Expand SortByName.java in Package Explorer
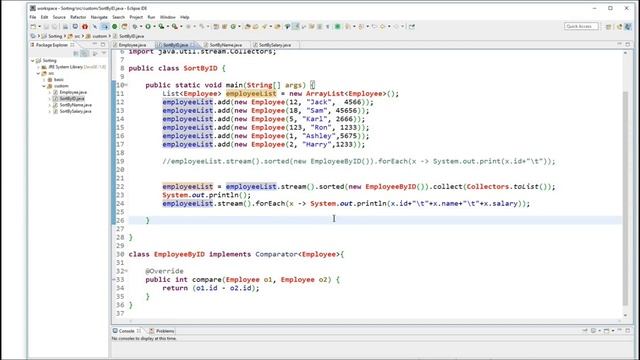640x360 pixels. (50, 105)
